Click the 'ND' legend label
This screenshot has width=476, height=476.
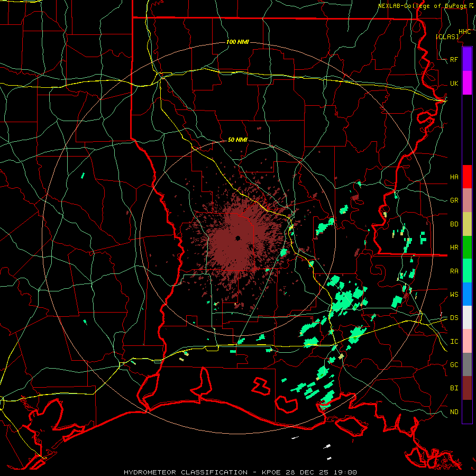pos(454,412)
